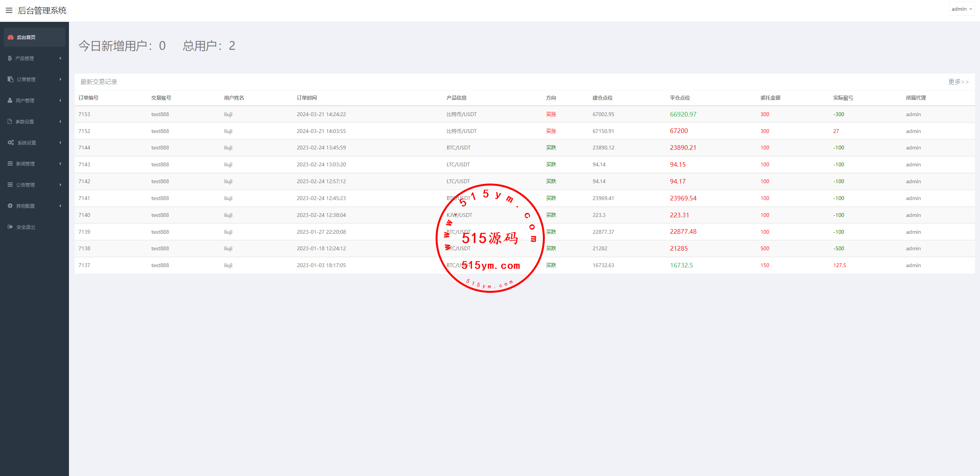Click the 订单时间 column header
This screenshot has height=476, width=980.
306,98
